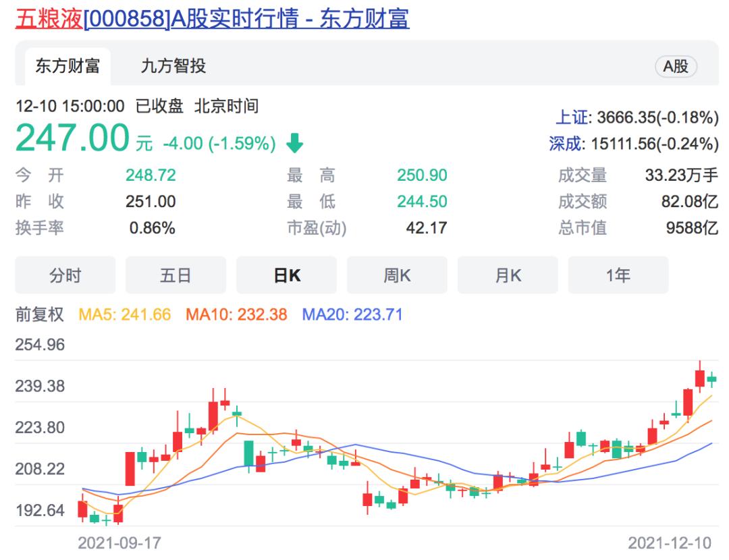
Task: Click the A股 badge button
Action: [676, 66]
